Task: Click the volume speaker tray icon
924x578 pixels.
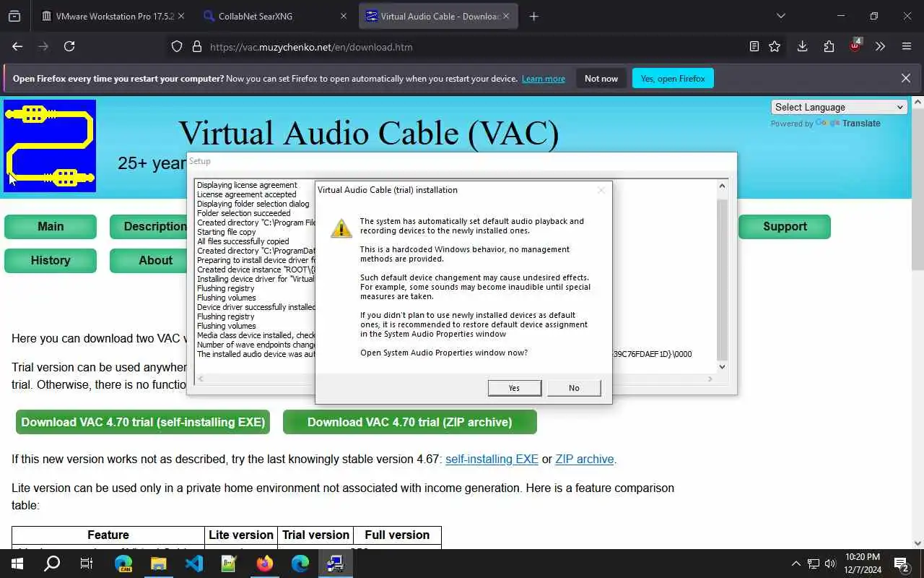Action: point(830,564)
